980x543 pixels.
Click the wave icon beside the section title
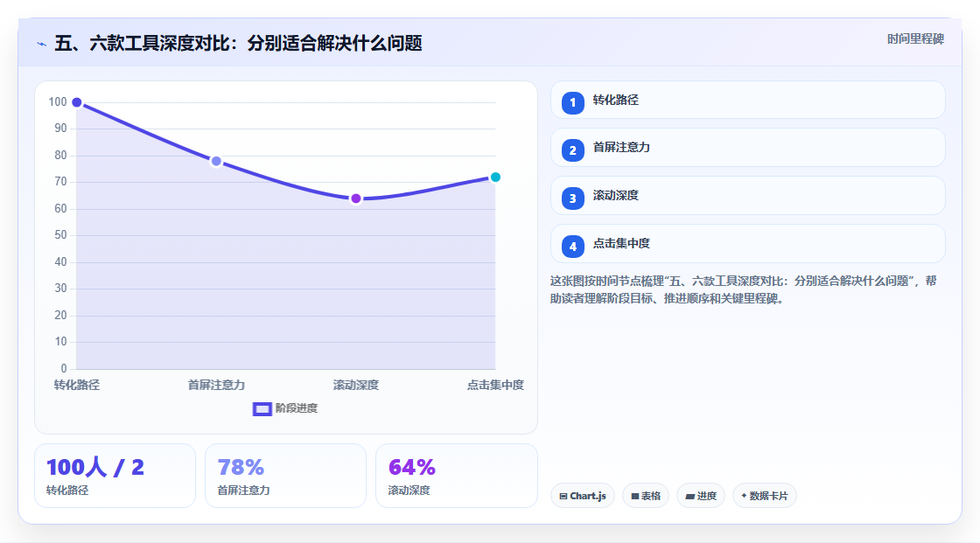point(42,44)
